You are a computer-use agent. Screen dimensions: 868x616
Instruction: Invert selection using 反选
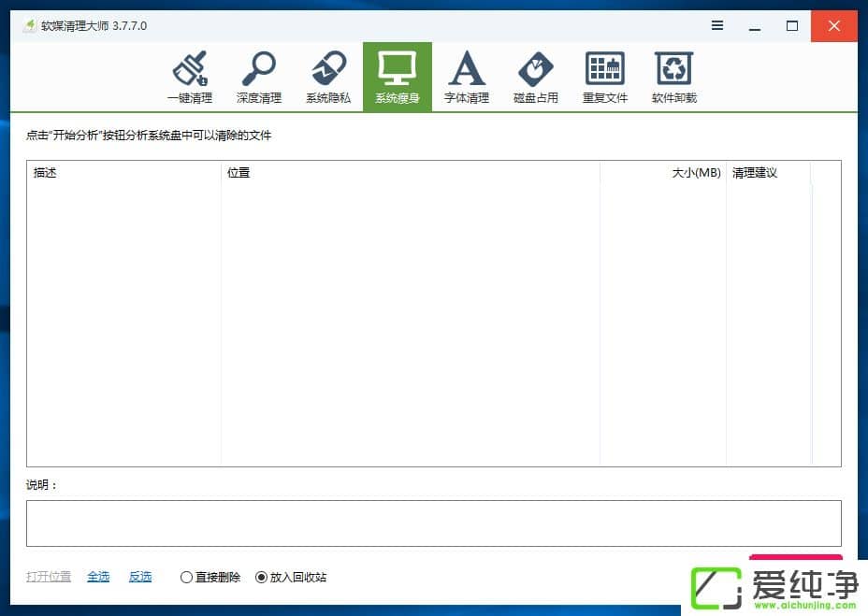[x=139, y=577]
